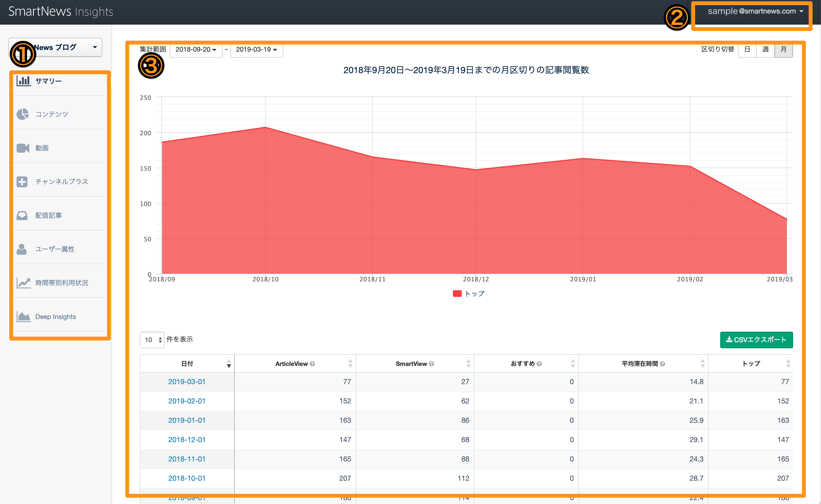Viewport: 821px width, 504px height.
Task: Click the Summary bar chart icon
Action: point(24,81)
